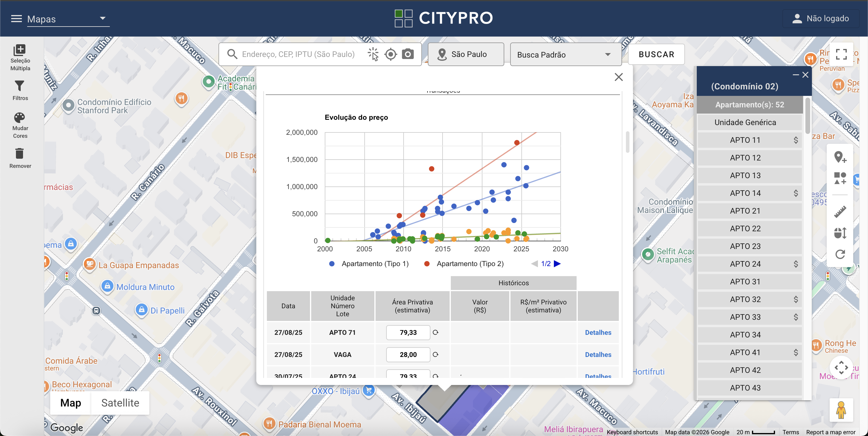868x436 pixels.
Task: Open Detalhes for VAGA row
Action: tap(598, 355)
